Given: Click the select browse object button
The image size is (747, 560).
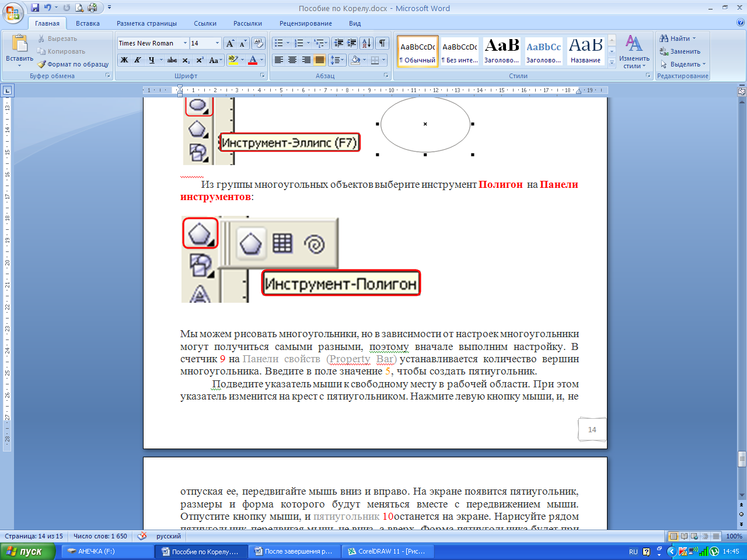Looking at the screenshot, I should [x=742, y=514].
